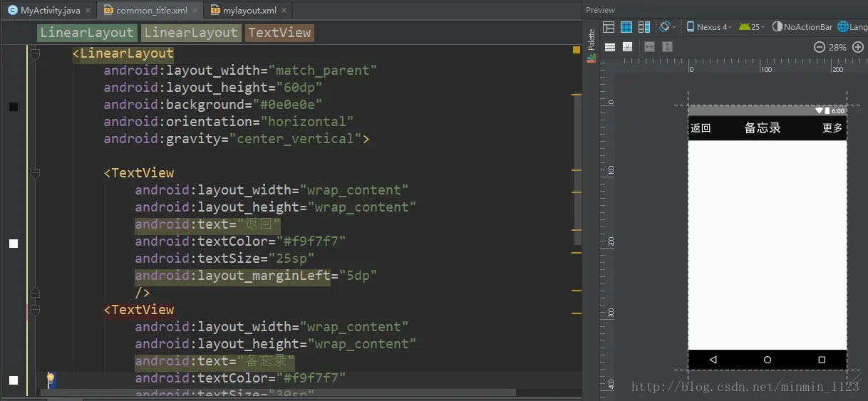Click the intention light bulb in the gutter
Image resolution: width=868 pixels, height=401 pixels.
(x=51, y=378)
